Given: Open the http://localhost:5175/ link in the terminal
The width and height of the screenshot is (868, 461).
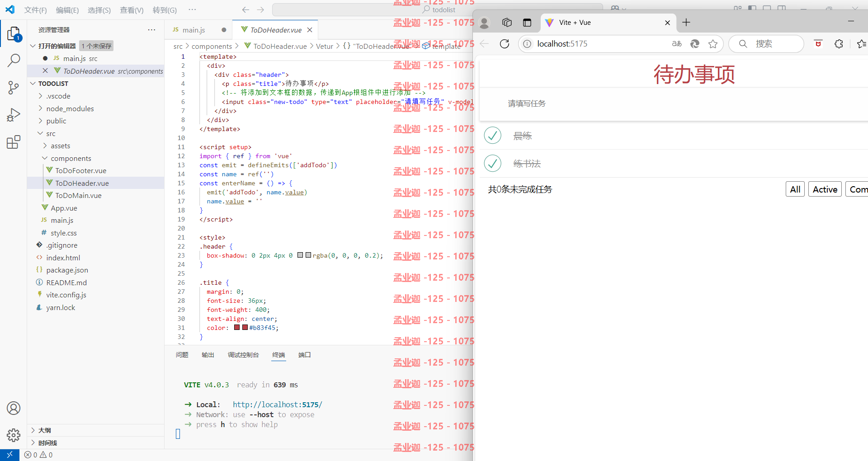Looking at the screenshot, I should point(278,405).
